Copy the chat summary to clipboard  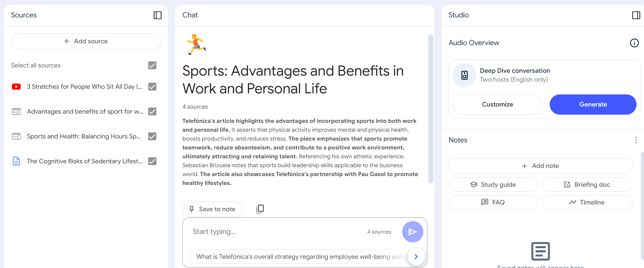point(260,209)
